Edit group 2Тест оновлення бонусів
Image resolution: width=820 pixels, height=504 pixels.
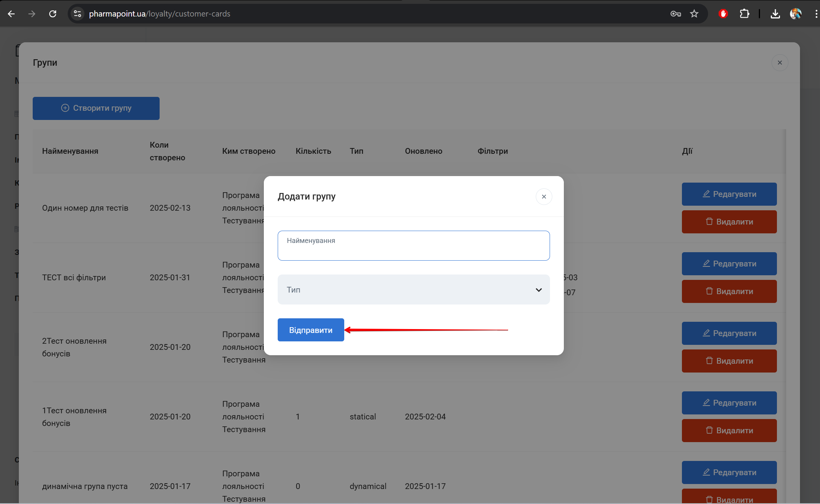pyautogui.click(x=729, y=333)
